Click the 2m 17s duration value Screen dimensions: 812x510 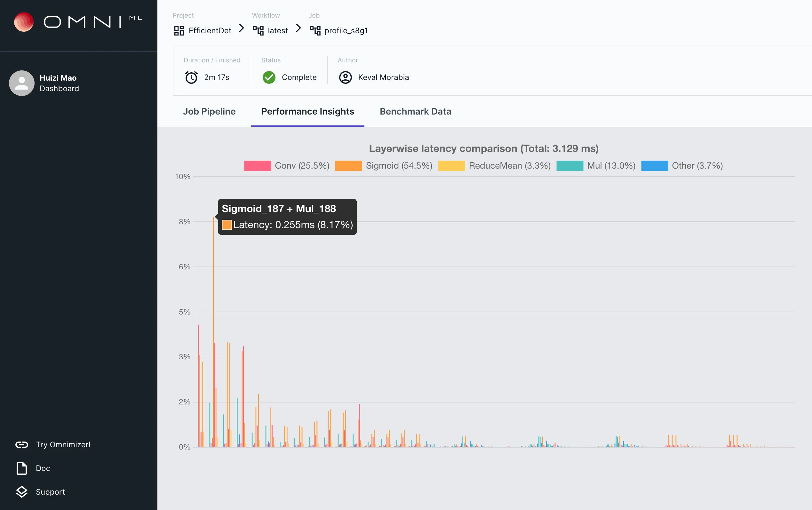(x=217, y=77)
